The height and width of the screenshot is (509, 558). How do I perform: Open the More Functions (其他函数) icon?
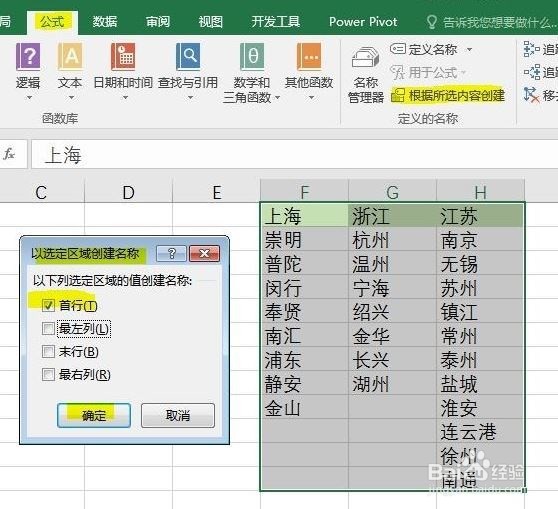click(x=309, y=57)
